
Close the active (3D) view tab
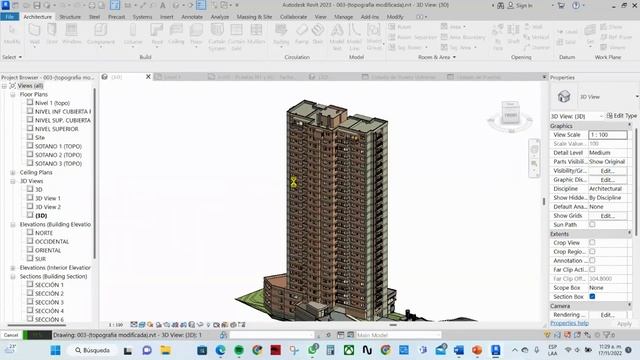(148, 77)
